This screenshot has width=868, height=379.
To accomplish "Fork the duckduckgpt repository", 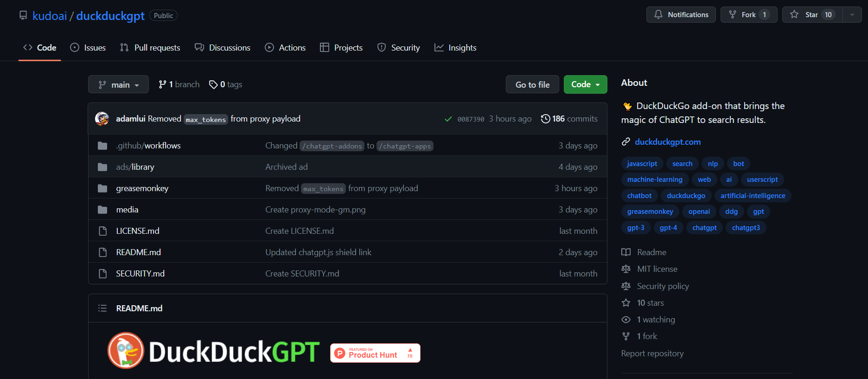I will pos(748,15).
